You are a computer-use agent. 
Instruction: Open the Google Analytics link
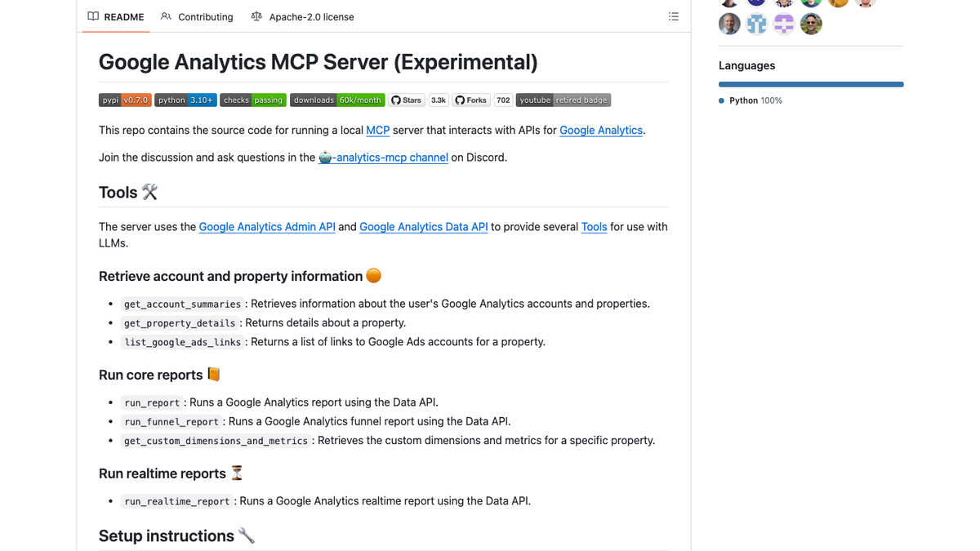point(601,130)
